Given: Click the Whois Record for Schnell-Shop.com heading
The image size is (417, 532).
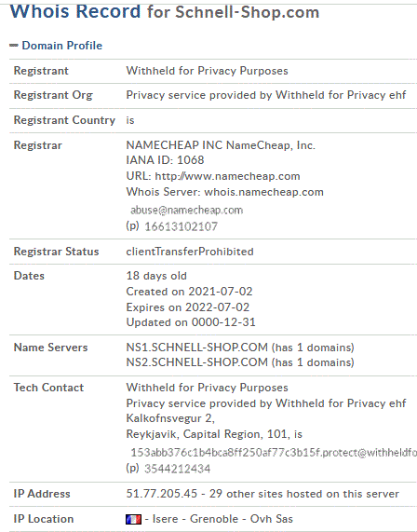Looking at the screenshot, I should coord(165,11).
